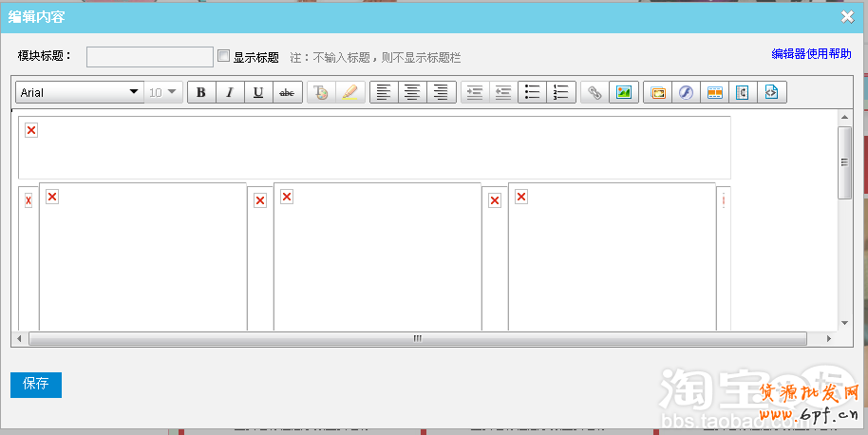Insert an image using picture icon
This screenshot has width=868, height=435.
(623, 92)
